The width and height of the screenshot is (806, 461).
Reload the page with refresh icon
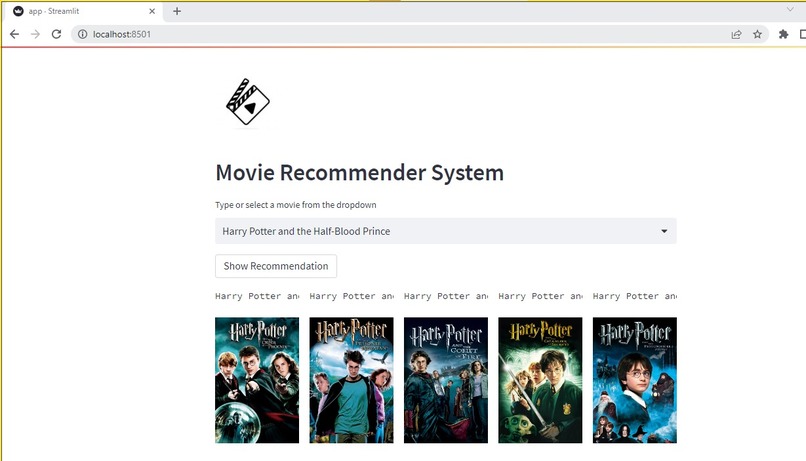point(57,34)
